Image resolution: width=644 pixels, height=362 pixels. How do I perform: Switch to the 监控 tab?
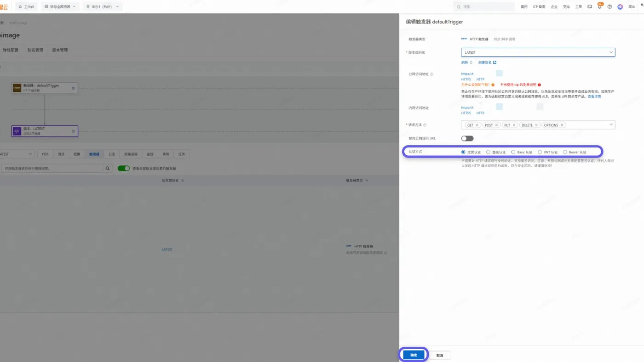[150, 154]
